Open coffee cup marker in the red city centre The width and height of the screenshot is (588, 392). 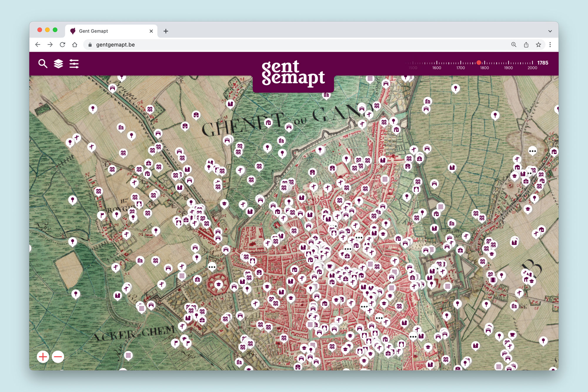pyautogui.click(x=330, y=266)
